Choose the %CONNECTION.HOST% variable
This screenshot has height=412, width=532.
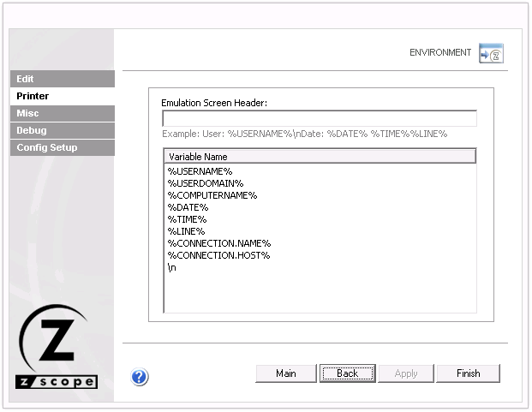click(x=218, y=255)
